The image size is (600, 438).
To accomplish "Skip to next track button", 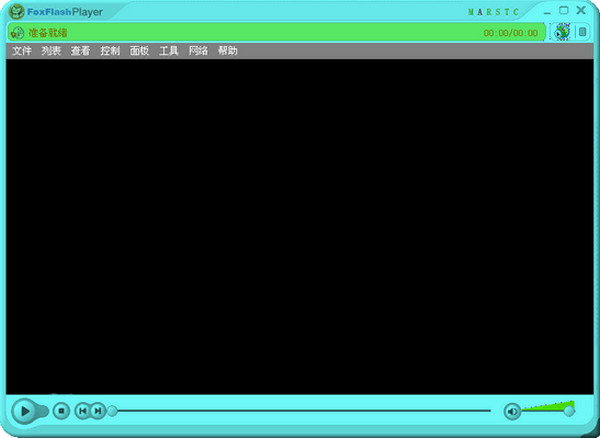I will 97,410.
